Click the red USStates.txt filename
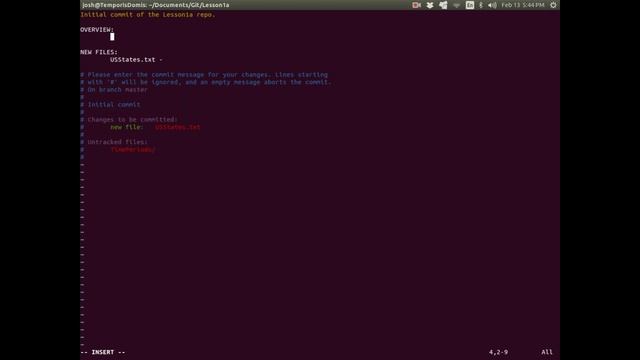The image size is (640, 360). [x=178, y=127]
